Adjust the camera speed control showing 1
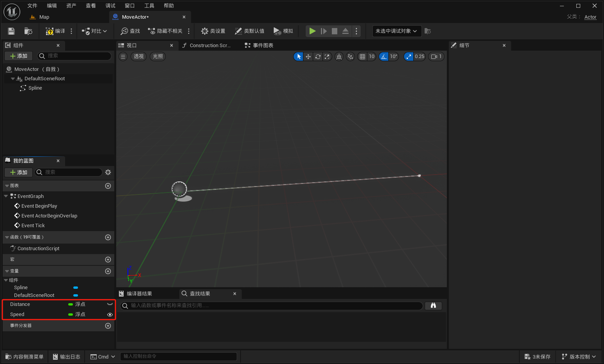This screenshot has height=364, width=604. point(436,56)
